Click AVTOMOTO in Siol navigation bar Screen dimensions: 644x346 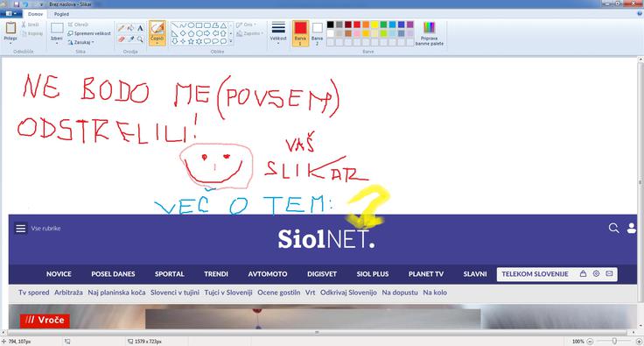pos(268,274)
